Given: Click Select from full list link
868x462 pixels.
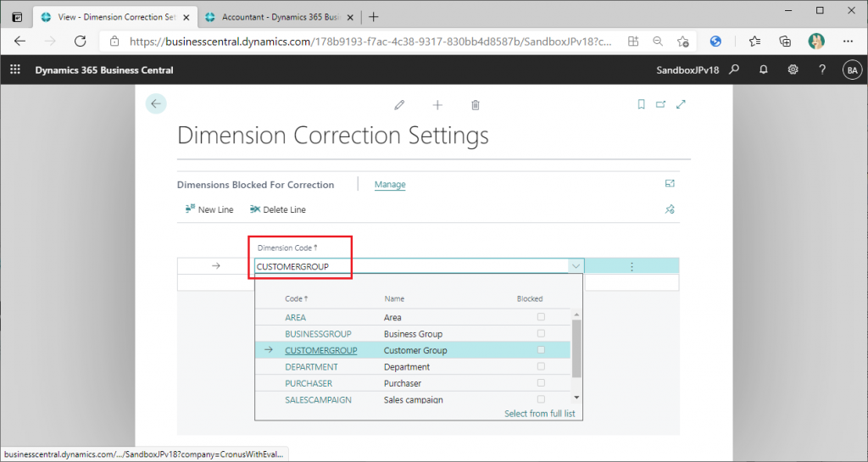Looking at the screenshot, I should pyautogui.click(x=539, y=414).
